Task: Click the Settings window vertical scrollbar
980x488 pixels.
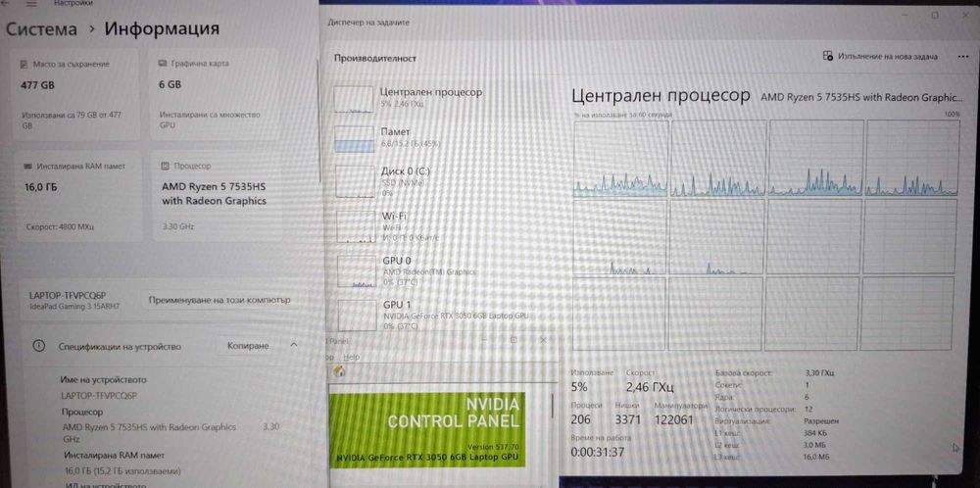Action: point(319,119)
